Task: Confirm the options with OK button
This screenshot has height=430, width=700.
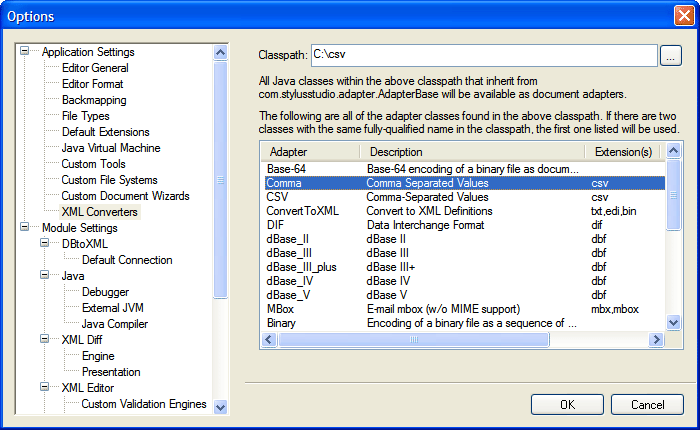Action: [567, 405]
